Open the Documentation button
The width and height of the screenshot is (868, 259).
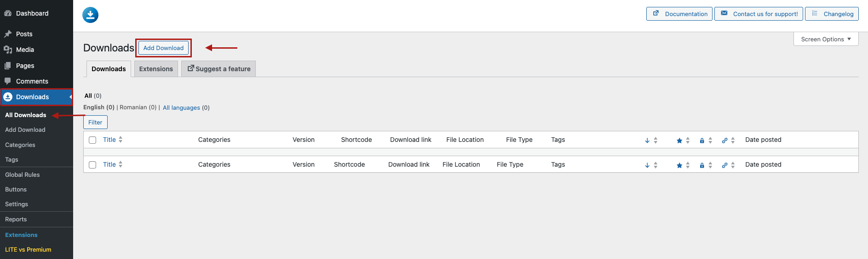679,14
